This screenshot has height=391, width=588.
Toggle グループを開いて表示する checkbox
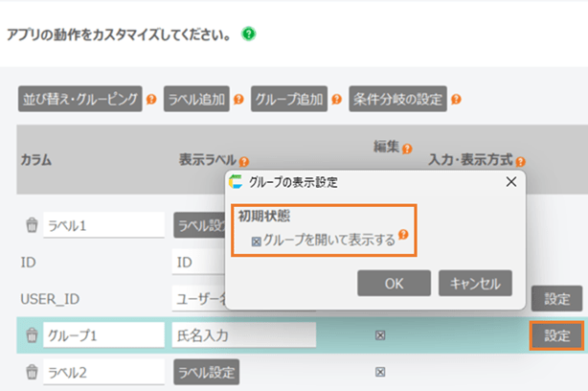256,241
